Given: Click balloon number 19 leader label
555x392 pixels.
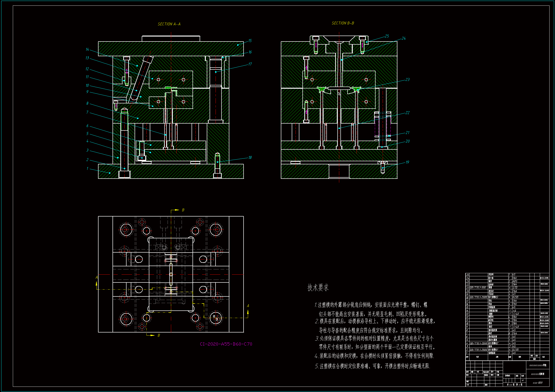Looking at the screenshot, I should 407,162.
